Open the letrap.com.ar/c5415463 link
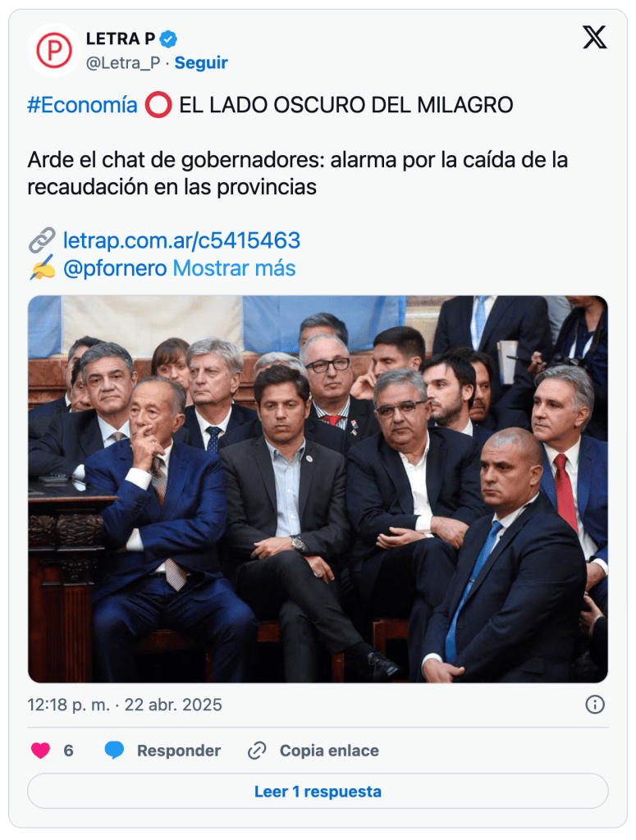This screenshot has width=636, height=840. [x=181, y=240]
